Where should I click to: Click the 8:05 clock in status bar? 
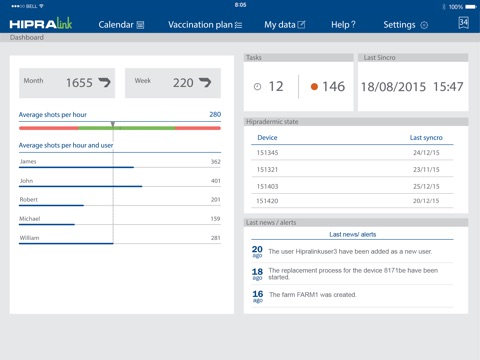[240, 5]
